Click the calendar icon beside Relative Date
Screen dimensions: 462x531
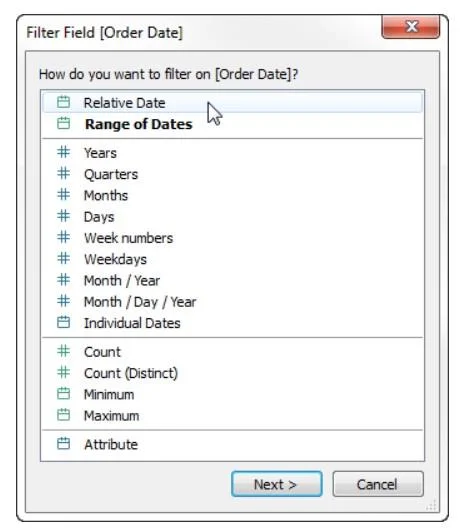[x=64, y=102]
